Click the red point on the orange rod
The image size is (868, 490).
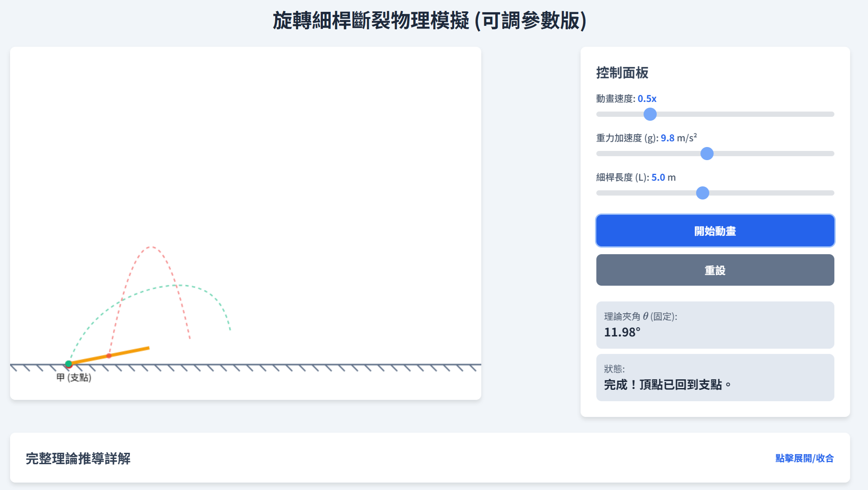(x=108, y=356)
